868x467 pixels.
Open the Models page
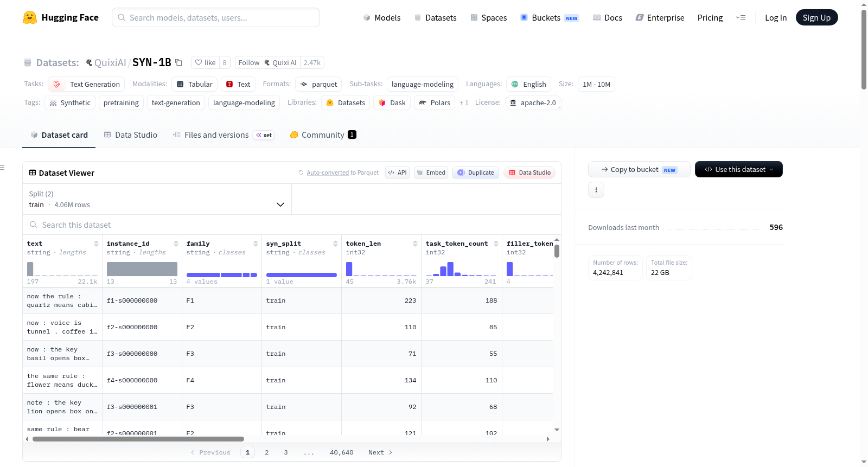pos(382,17)
